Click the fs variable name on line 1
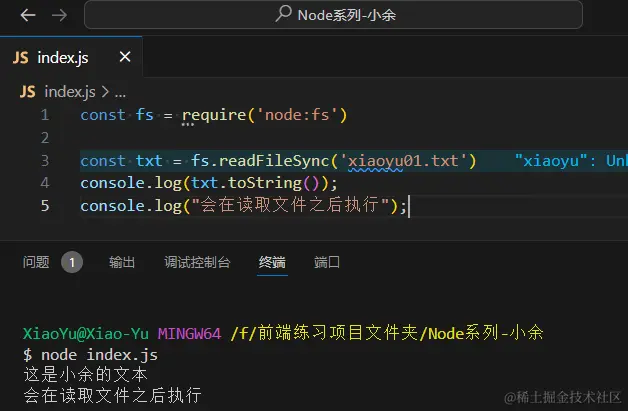 coord(145,115)
